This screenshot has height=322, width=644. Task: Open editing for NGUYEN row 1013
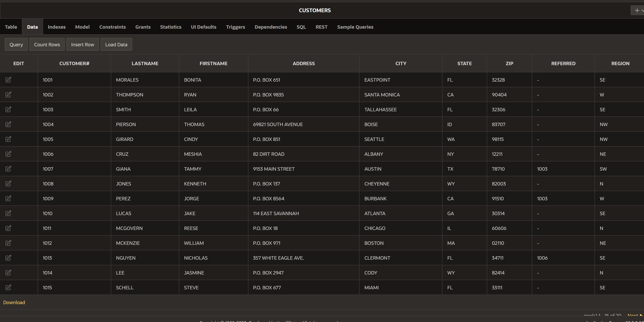(x=8, y=258)
